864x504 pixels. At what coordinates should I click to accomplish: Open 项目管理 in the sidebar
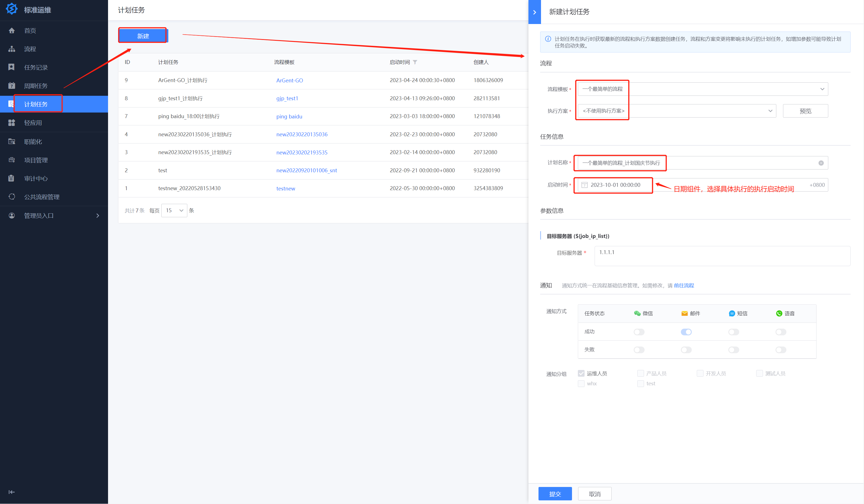[x=36, y=160]
